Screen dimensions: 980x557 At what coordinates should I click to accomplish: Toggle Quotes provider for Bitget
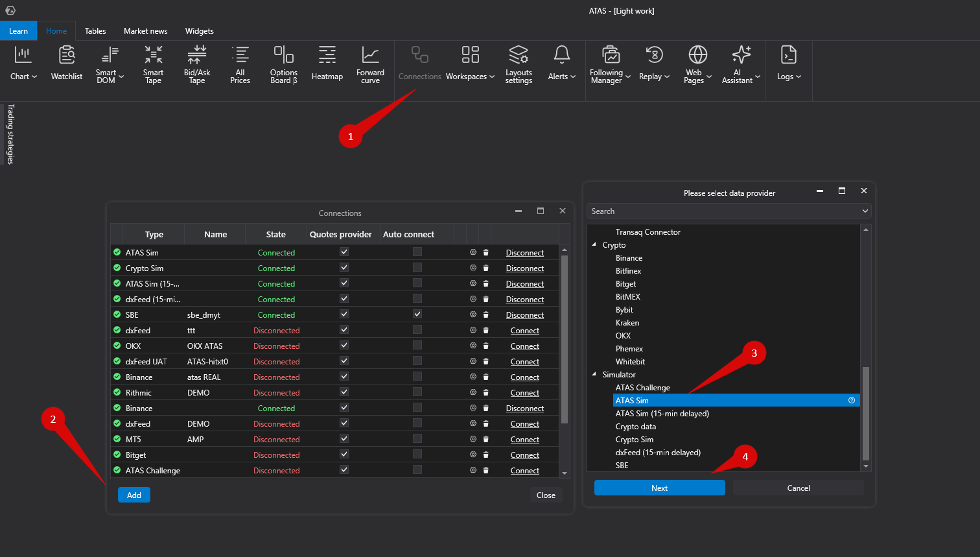click(x=344, y=454)
